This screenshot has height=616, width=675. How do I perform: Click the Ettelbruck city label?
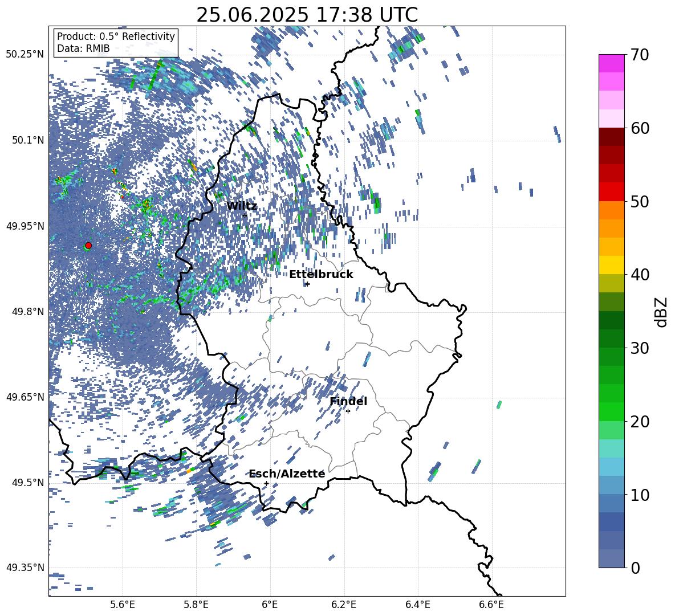point(321,274)
